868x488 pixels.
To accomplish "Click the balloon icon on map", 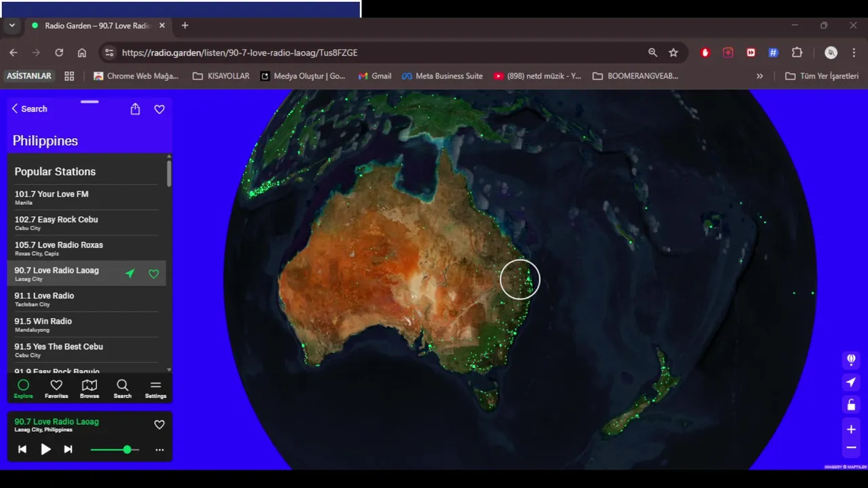I will (851, 359).
